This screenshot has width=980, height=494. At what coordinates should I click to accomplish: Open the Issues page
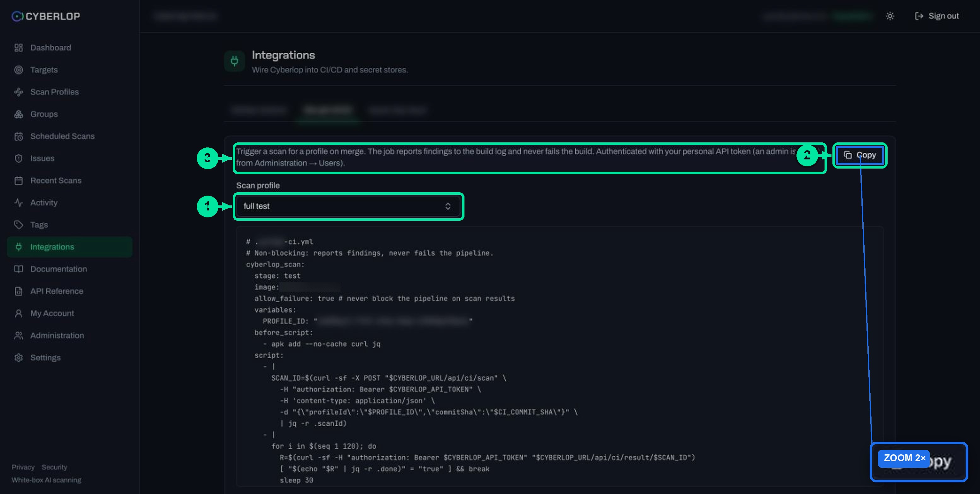(69, 158)
